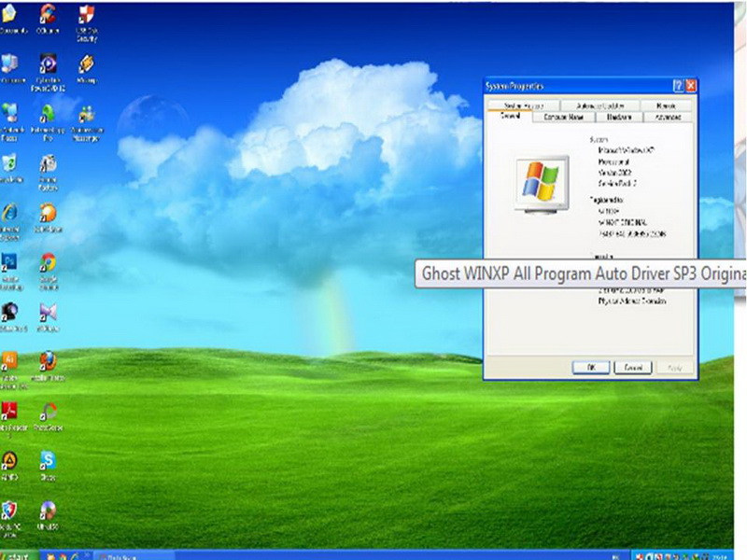
Task: Switch to the Automatic Updates tab
Action: pyautogui.click(x=599, y=105)
